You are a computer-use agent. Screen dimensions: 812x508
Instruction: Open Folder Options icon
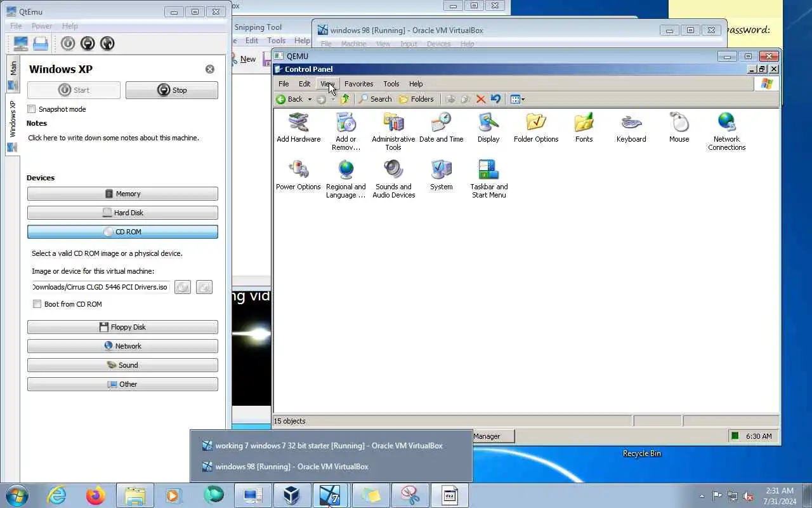(536, 128)
